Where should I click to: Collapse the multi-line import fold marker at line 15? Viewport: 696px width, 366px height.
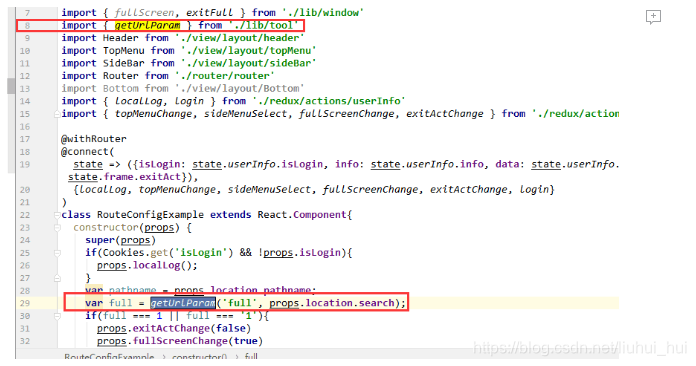[x=57, y=114]
